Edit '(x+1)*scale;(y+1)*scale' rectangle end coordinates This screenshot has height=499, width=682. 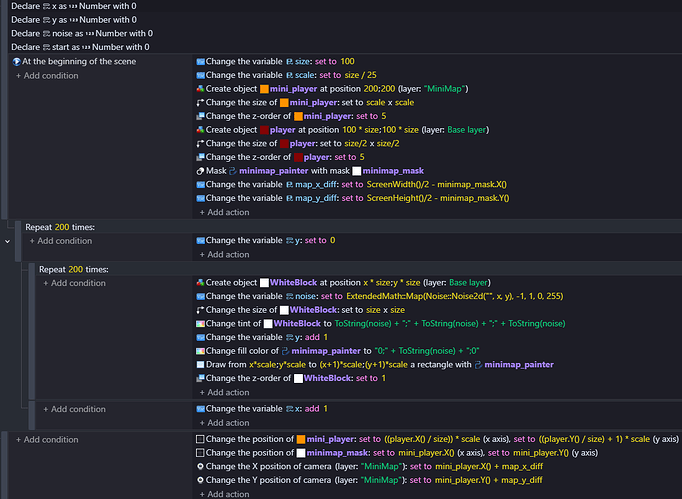pyautogui.click(x=363, y=365)
